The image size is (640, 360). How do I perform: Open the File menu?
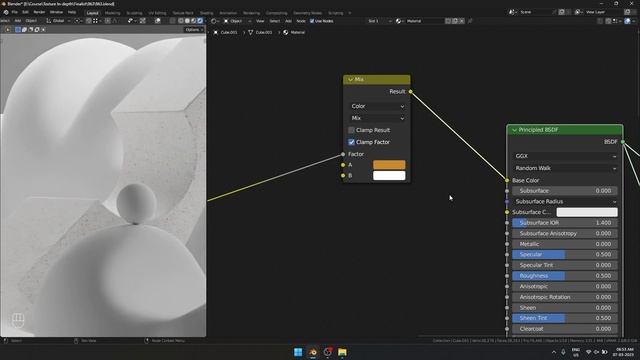point(15,12)
